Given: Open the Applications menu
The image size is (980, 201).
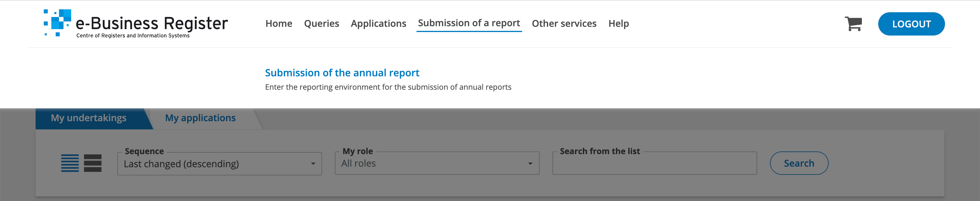Looking at the screenshot, I should click(x=378, y=24).
